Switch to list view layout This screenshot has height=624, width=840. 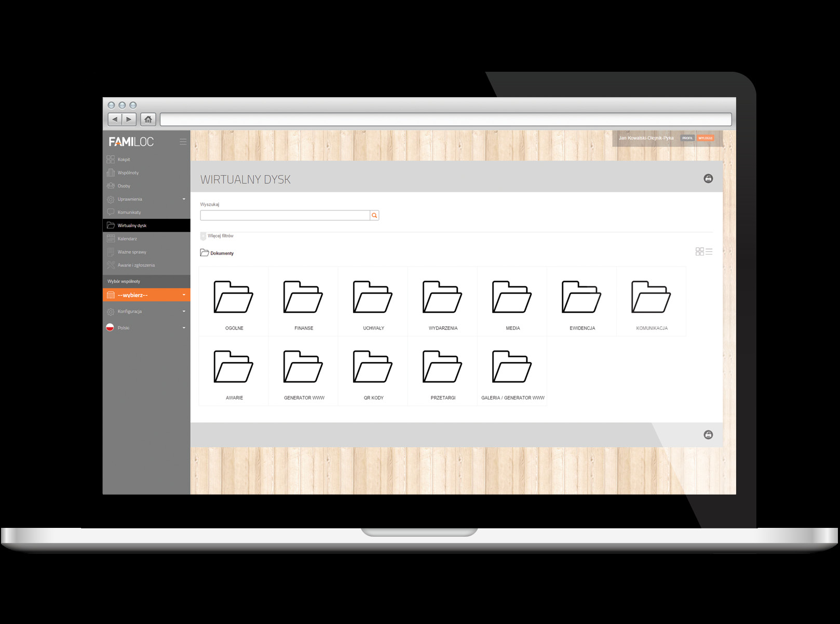pos(709,251)
